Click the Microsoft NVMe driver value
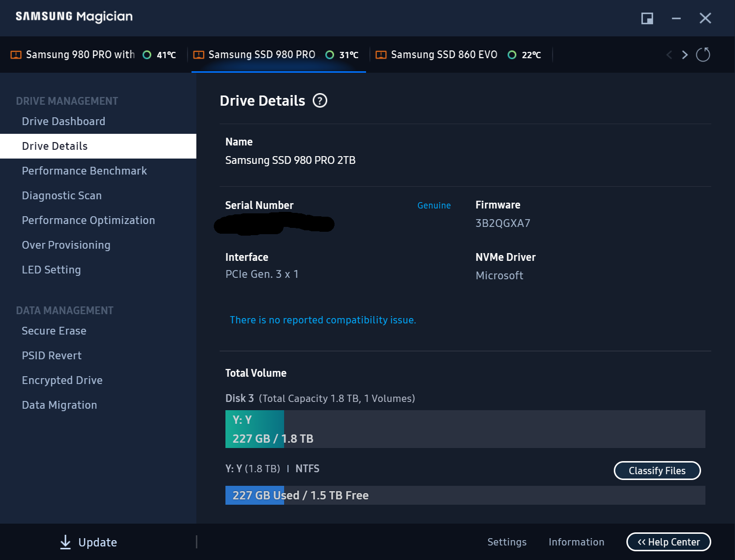Viewport: 735px width, 560px height. pyautogui.click(x=499, y=275)
